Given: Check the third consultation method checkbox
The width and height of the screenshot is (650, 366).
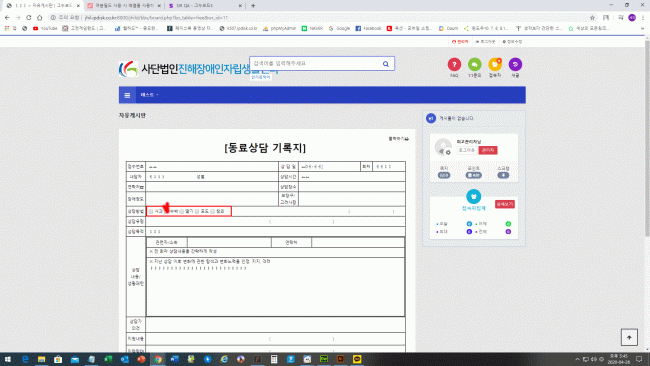Looking at the screenshot, I should 182,211.
